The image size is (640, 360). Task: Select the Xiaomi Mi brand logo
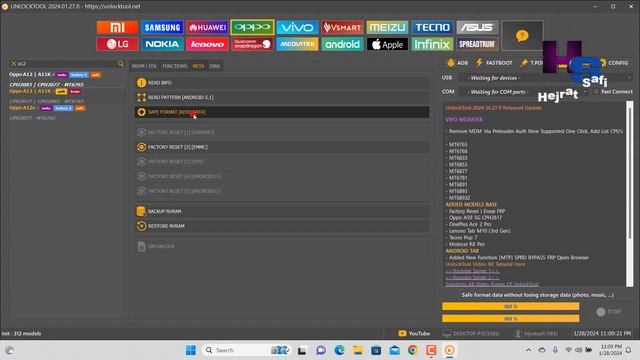[117, 27]
